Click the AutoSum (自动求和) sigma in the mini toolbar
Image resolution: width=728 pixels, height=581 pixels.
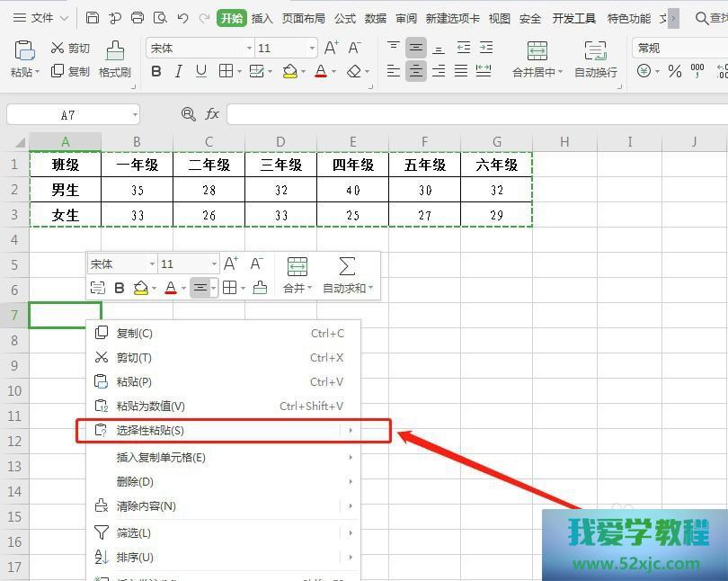(x=346, y=266)
